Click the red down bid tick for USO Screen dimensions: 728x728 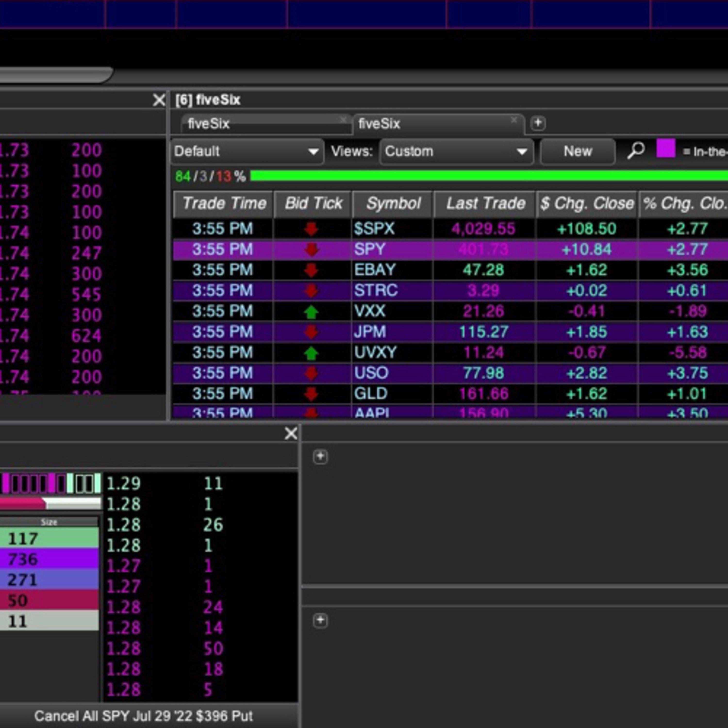click(x=311, y=373)
